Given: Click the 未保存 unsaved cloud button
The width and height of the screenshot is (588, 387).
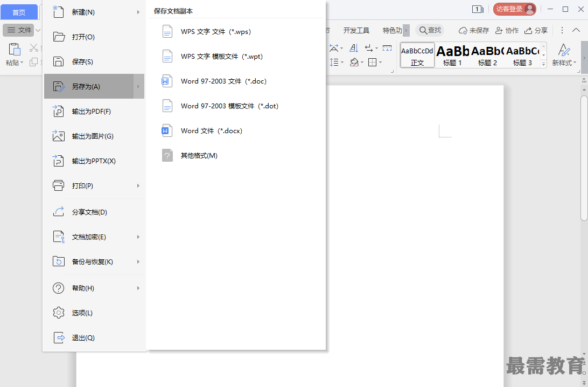Looking at the screenshot, I should click(x=474, y=30).
